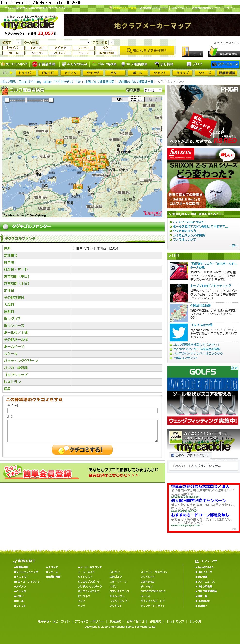This screenshot has width=240, height=644.
Task: Click ドライバー button in search form
Action: pyautogui.click(x=14, y=48)
